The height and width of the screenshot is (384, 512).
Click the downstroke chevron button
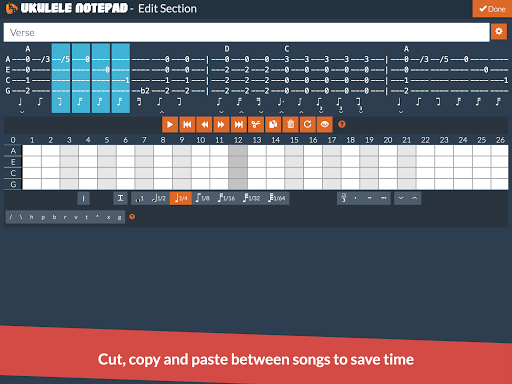point(401,198)
